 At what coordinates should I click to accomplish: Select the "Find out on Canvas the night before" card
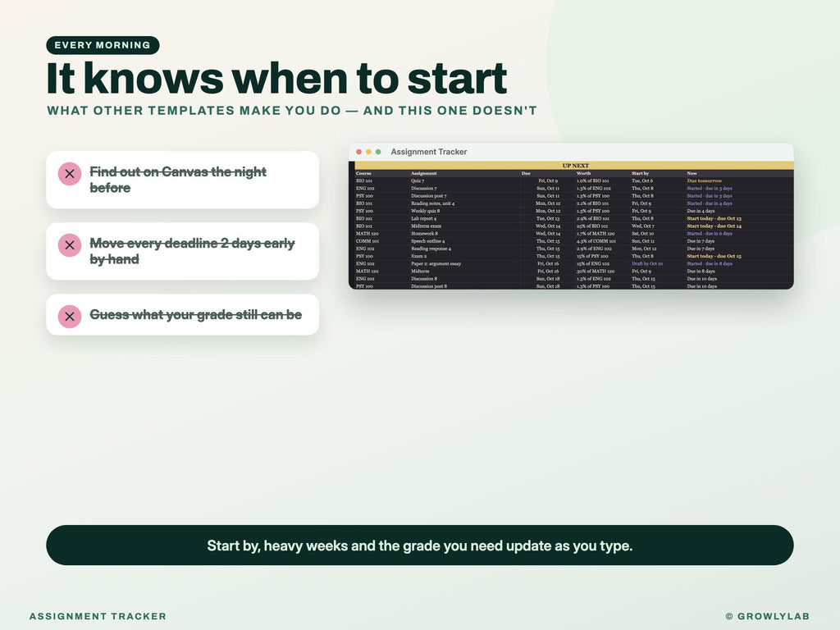pyautogui.click(x=183, y=180)
